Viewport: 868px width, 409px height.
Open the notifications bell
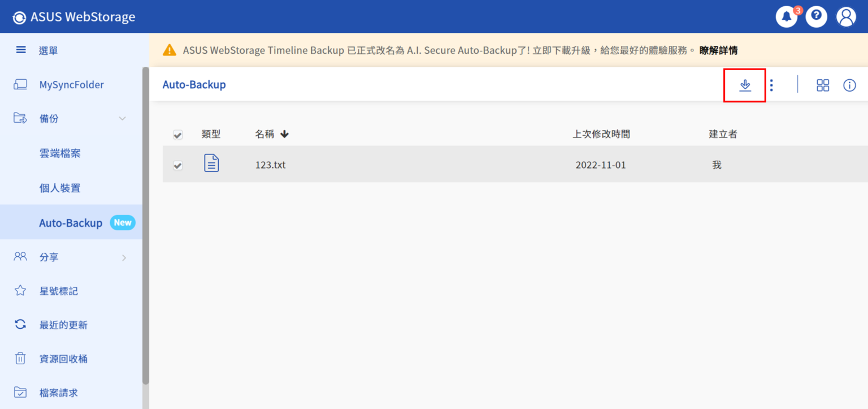click(x=786, y=17)
